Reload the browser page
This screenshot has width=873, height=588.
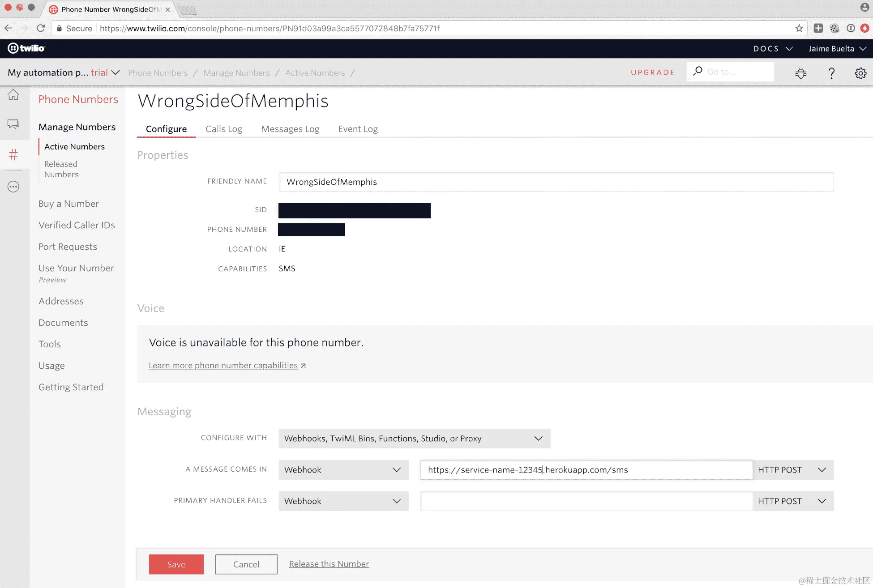(x=41, y=28)
